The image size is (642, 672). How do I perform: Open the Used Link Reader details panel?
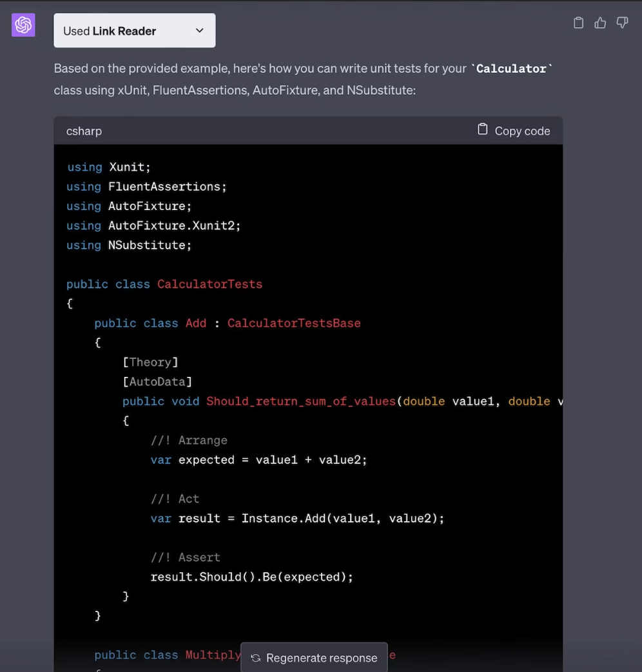[x=134, y=30]
